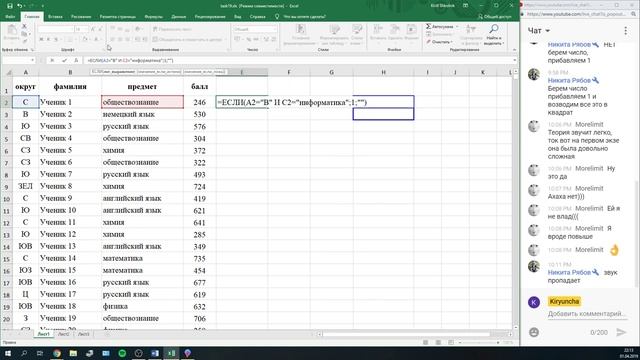Click the emoji icon in chat input

[x=534, y=332]
